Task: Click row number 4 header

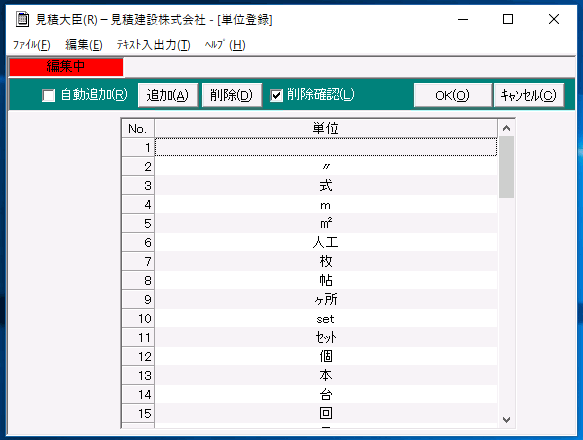Action: click(138, 204)
